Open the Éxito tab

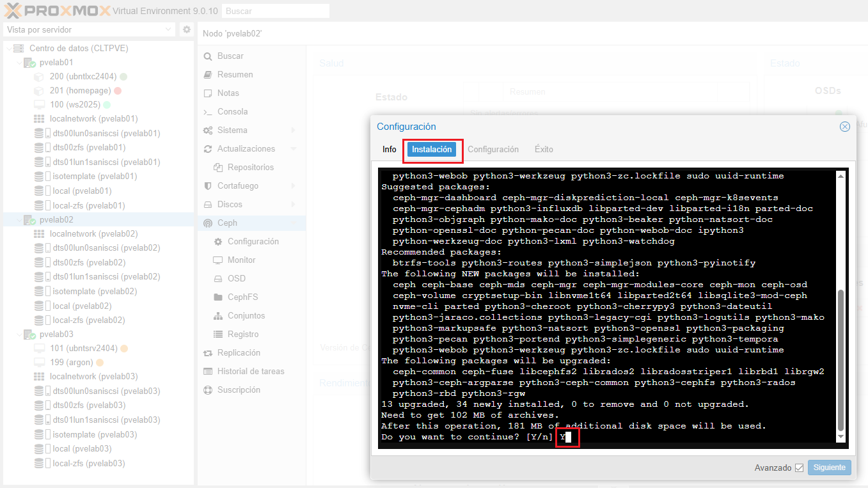[x=544, y=149]
